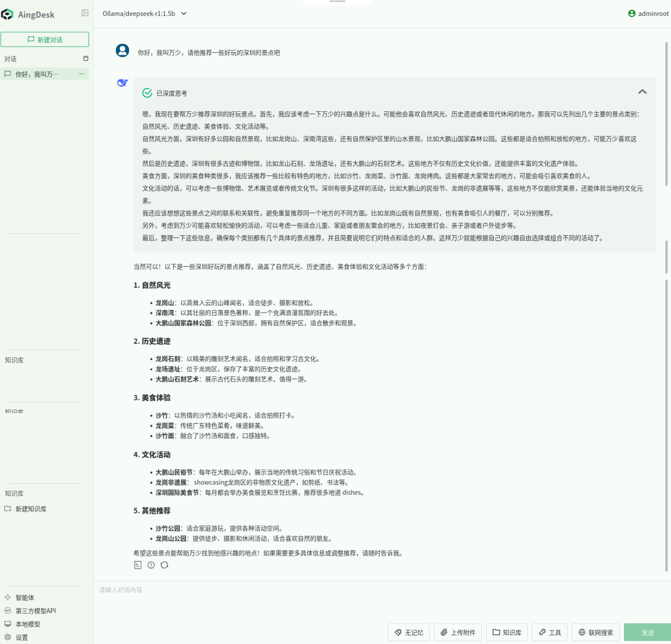
Task: Toggle the 联网搜索 web search option
Action: (595, 632)
